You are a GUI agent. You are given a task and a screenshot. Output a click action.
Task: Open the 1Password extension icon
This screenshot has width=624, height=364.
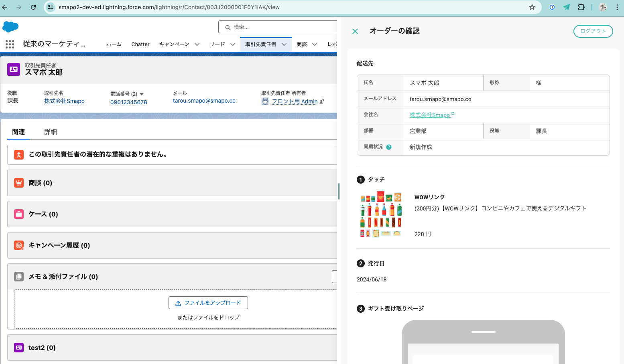click(x=552, y=7)
